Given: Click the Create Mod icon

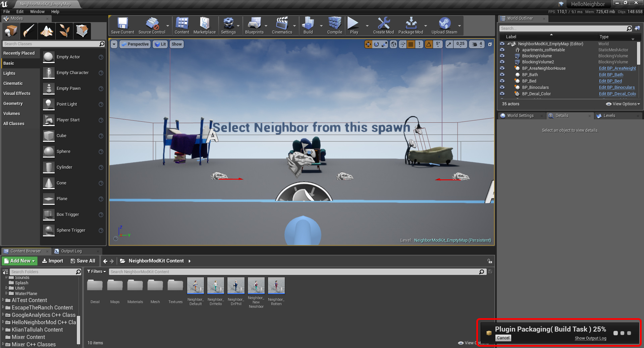Looking at the screenshot, I should (383, 25).
